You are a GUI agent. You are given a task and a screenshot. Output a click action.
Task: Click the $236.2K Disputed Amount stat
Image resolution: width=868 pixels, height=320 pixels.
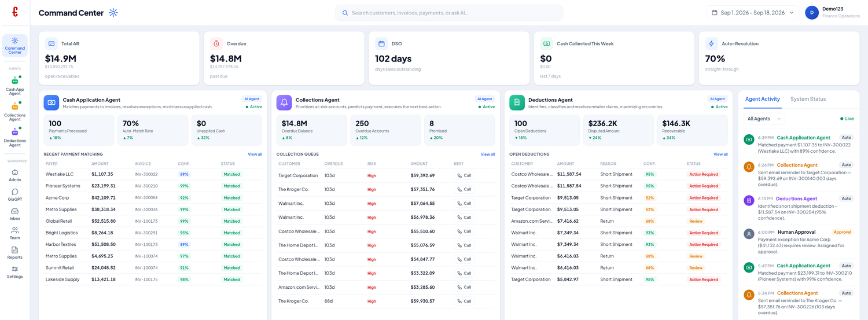click(618, 130)
